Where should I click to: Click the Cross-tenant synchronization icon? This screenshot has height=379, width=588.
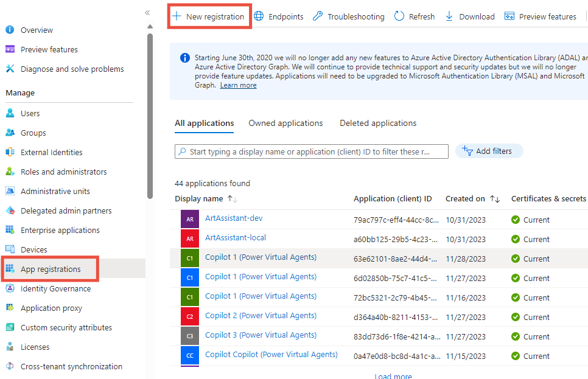coord(10,366)
